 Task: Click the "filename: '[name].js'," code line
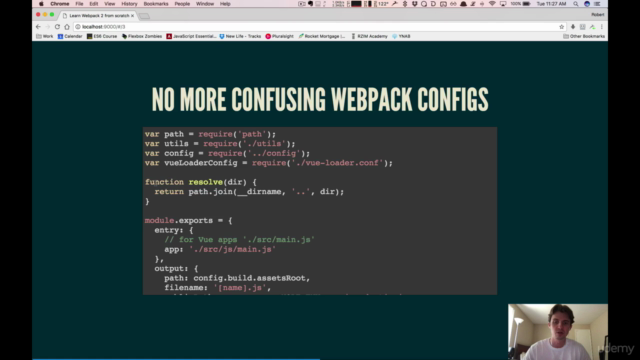pos(218,288)
